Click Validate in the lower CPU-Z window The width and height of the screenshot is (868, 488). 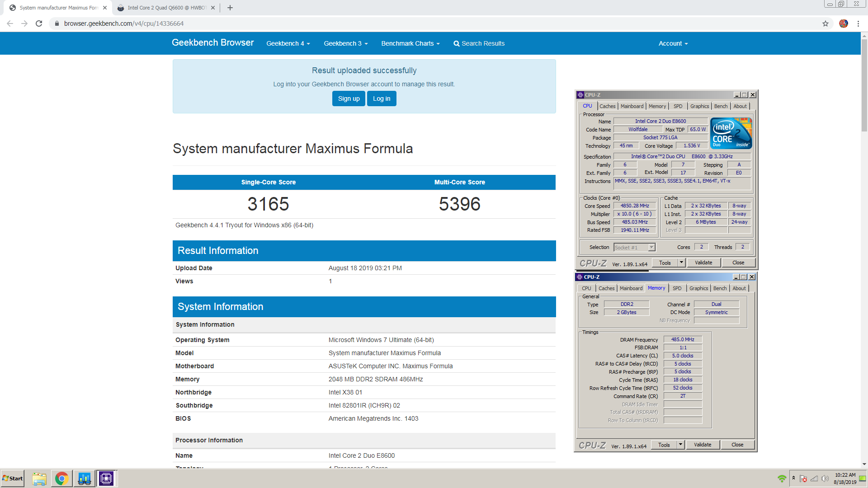click(703, 445)
